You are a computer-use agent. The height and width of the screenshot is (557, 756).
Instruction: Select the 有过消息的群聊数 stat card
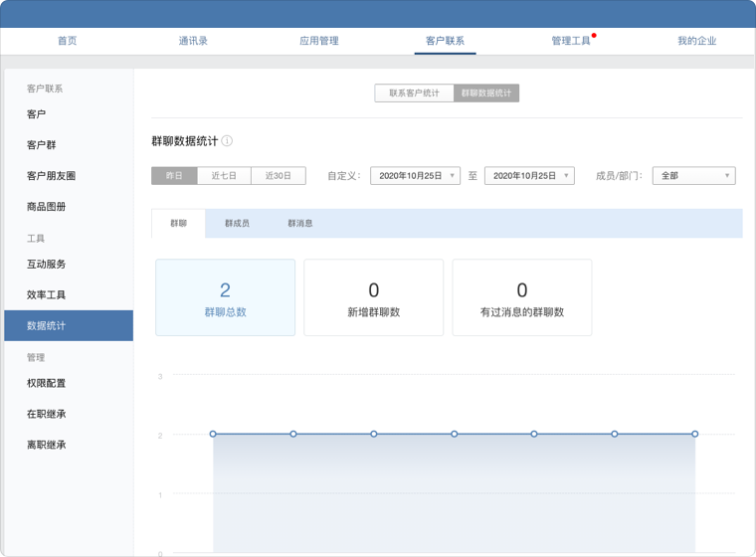coord(522,297)
